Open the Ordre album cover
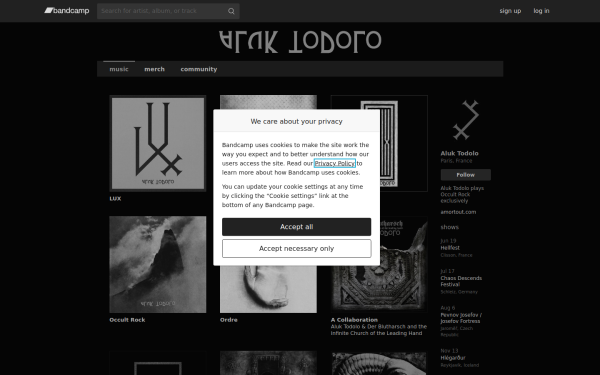 [268, 289]
